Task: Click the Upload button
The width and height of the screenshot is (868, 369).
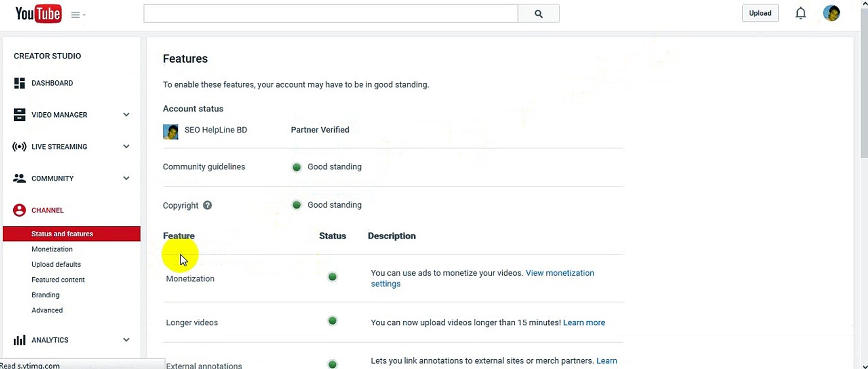Action: tap(760, 13)
